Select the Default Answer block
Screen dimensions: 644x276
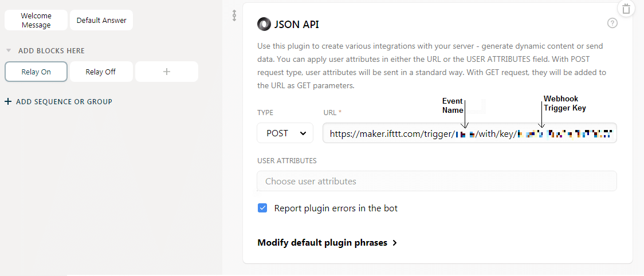(101, 20)
